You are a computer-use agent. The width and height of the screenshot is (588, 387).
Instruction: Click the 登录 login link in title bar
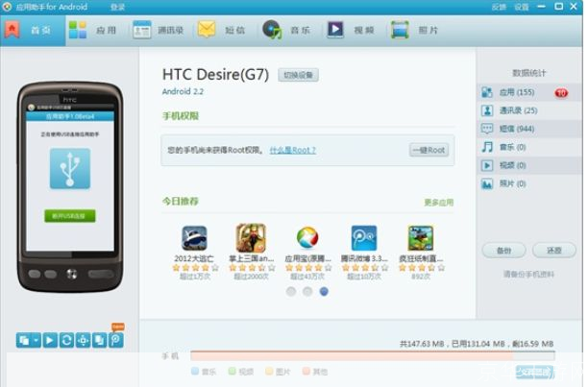[117, 7]
